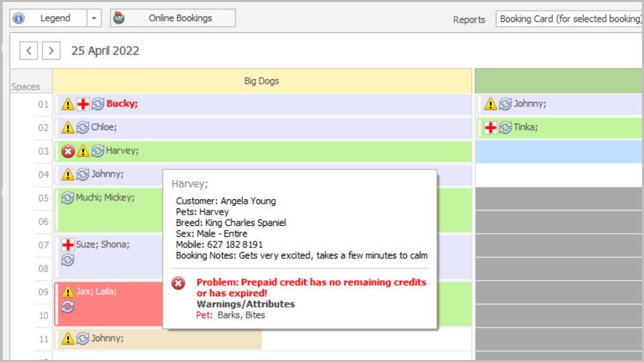Click warning icon on Jax; Laila booking
The image size is (644, 362).
[x=68, y=292]
